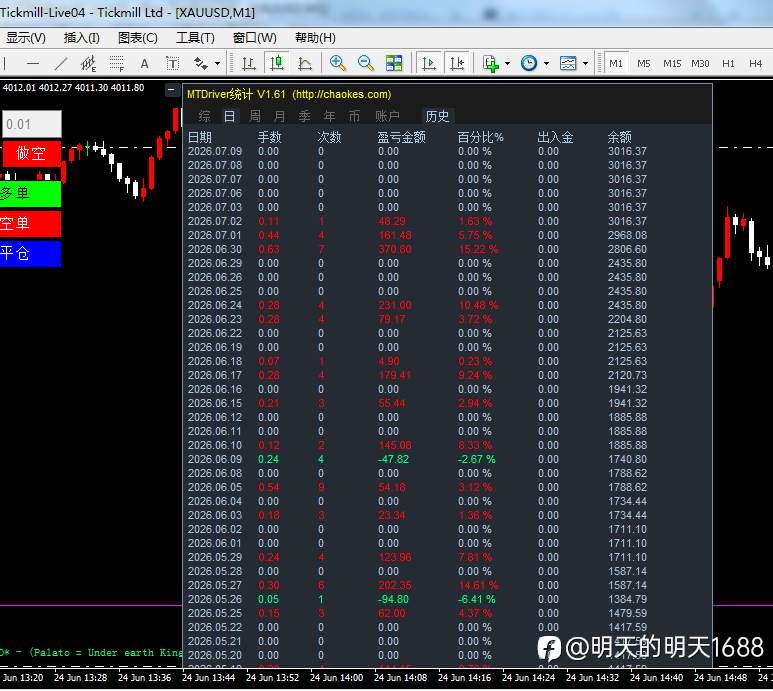Viewport: 773px width, 691px height.
Task: Click the 日期 column header
Action: [x=200, y=137]
